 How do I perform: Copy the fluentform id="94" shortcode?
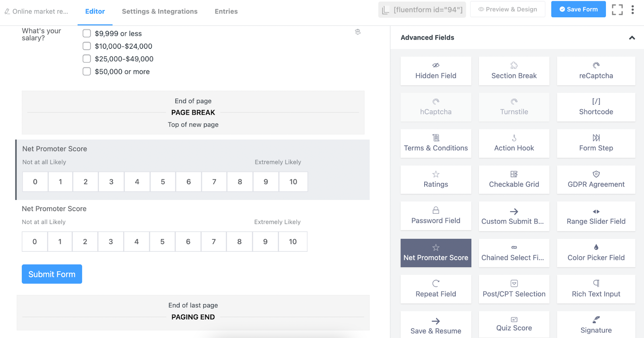pos(422,10)
